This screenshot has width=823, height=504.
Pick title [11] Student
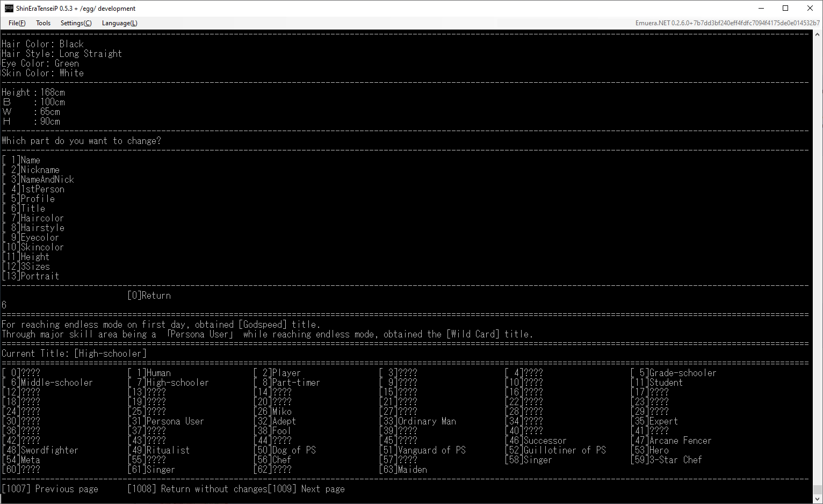656,383
